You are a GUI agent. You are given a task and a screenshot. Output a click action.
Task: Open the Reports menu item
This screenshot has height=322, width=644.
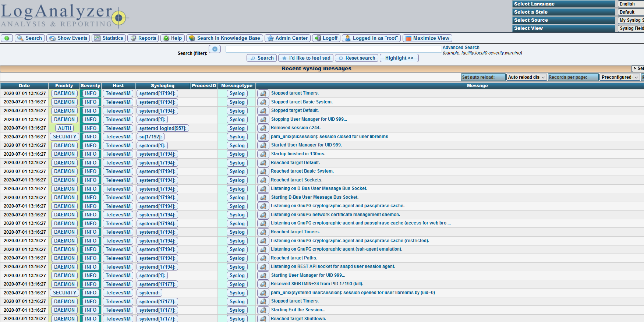(x=143, y=38)
